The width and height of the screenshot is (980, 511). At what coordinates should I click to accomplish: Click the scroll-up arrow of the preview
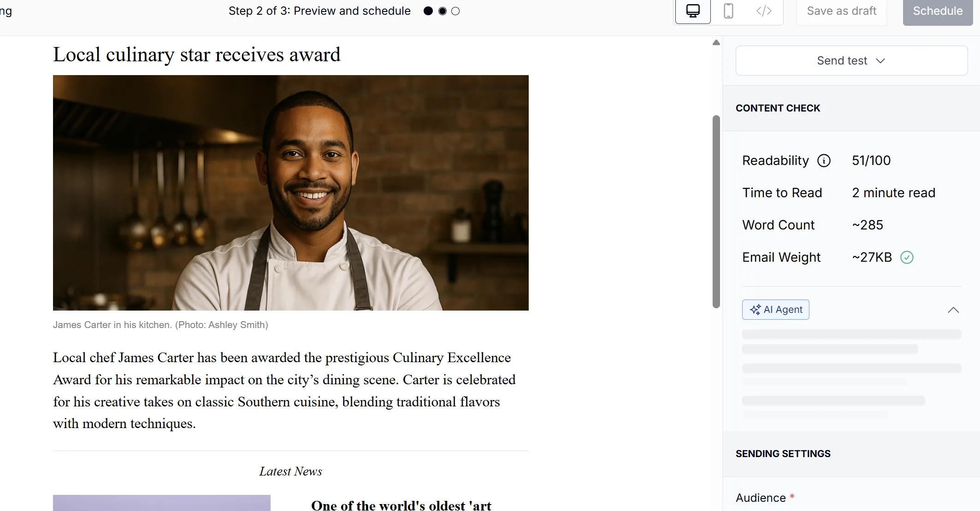pyautogui.click(x=716, y=43)
